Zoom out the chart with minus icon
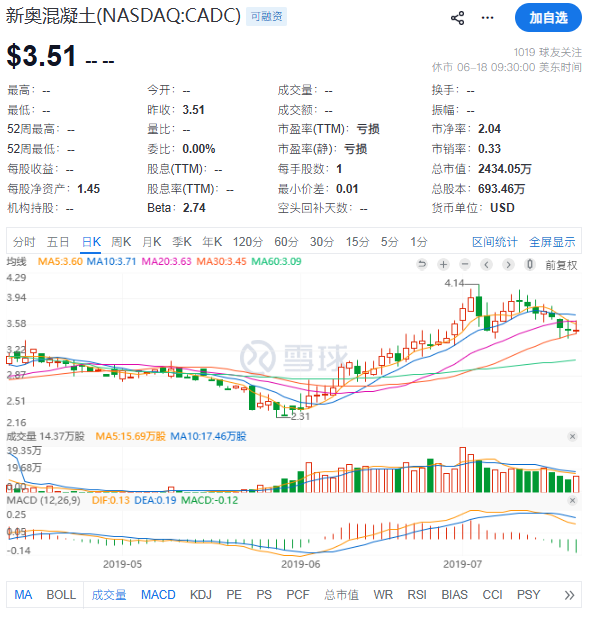The height and width of the screenshot is (617, 590). [465, 264]
